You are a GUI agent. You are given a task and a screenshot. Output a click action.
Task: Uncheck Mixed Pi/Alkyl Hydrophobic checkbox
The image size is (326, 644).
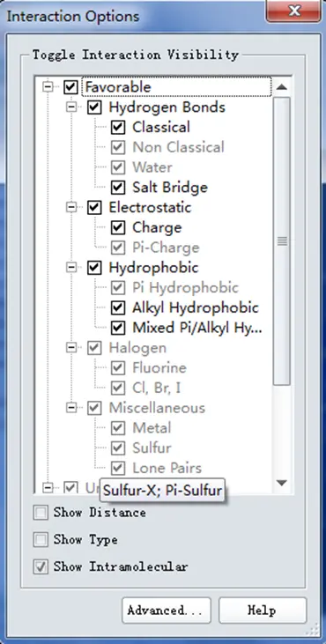coord(118,328)
